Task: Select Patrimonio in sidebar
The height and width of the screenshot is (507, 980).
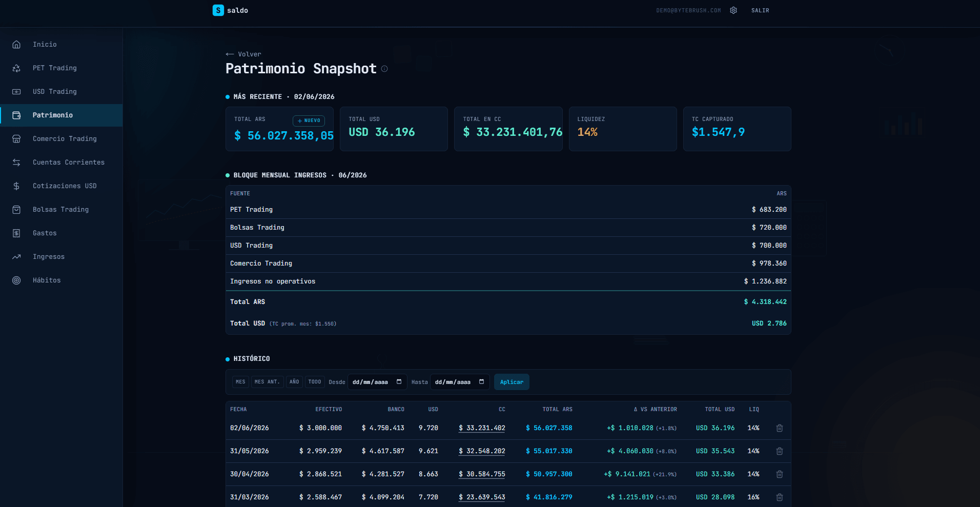Action: click(62, 115)
